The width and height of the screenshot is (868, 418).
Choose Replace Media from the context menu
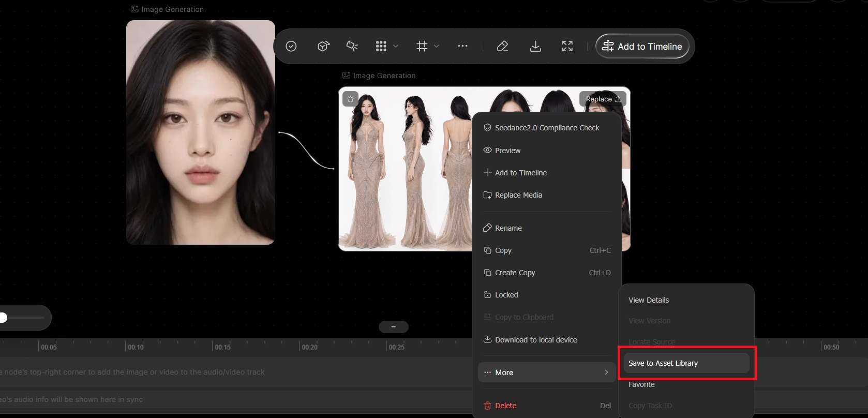547,195
